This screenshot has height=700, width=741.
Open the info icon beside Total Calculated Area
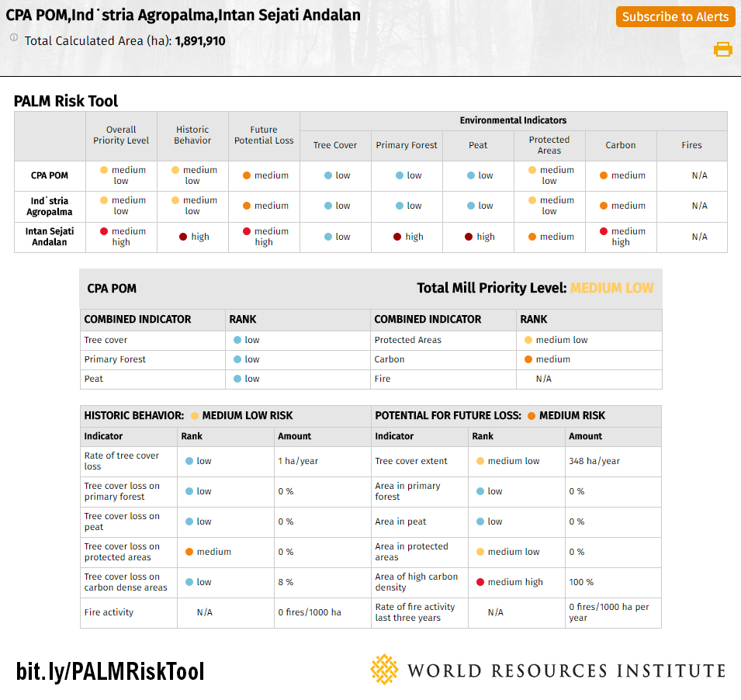point(14,37)
